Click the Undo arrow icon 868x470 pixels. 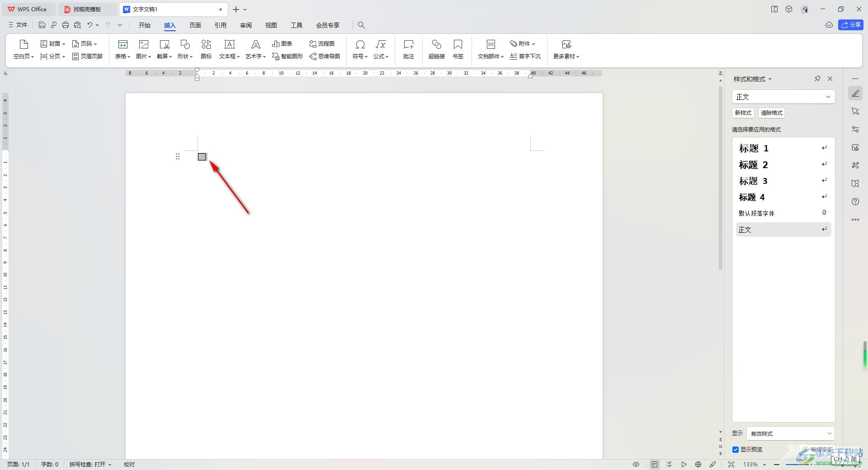(x=90, y=25)
